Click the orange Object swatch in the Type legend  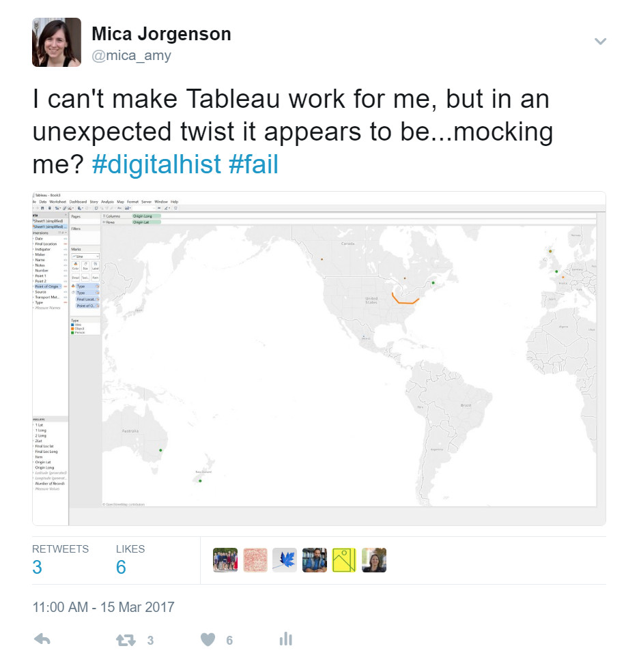71,328
